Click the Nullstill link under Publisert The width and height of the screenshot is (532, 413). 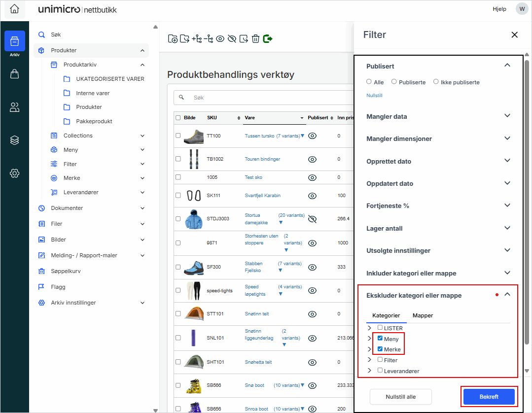point(374,96)
